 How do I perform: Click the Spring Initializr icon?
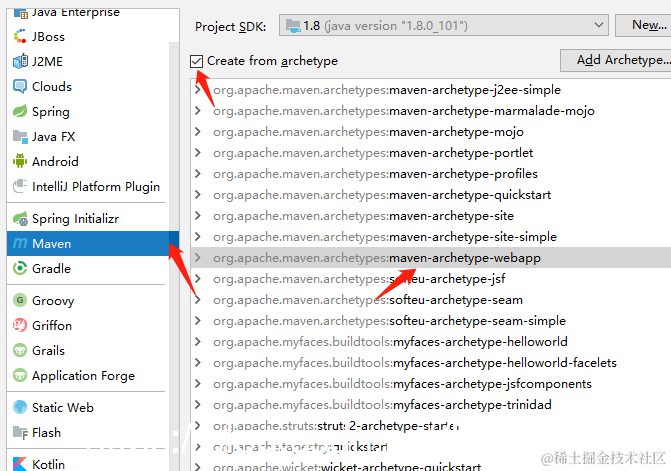20,219
